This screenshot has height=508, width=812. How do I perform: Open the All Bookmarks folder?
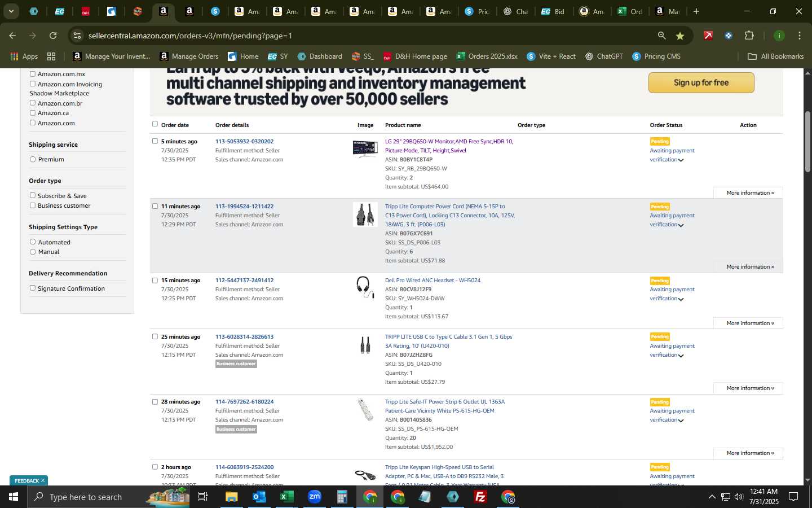(775, 56)
